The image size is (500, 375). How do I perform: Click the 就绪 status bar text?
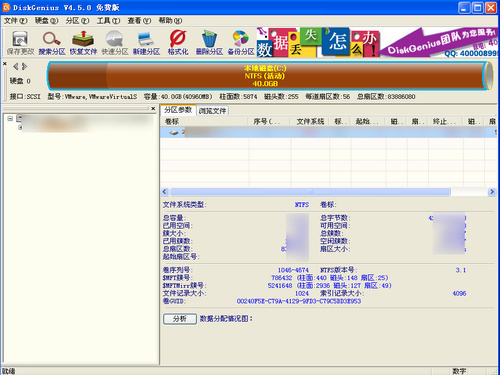(x=9, y=371)
